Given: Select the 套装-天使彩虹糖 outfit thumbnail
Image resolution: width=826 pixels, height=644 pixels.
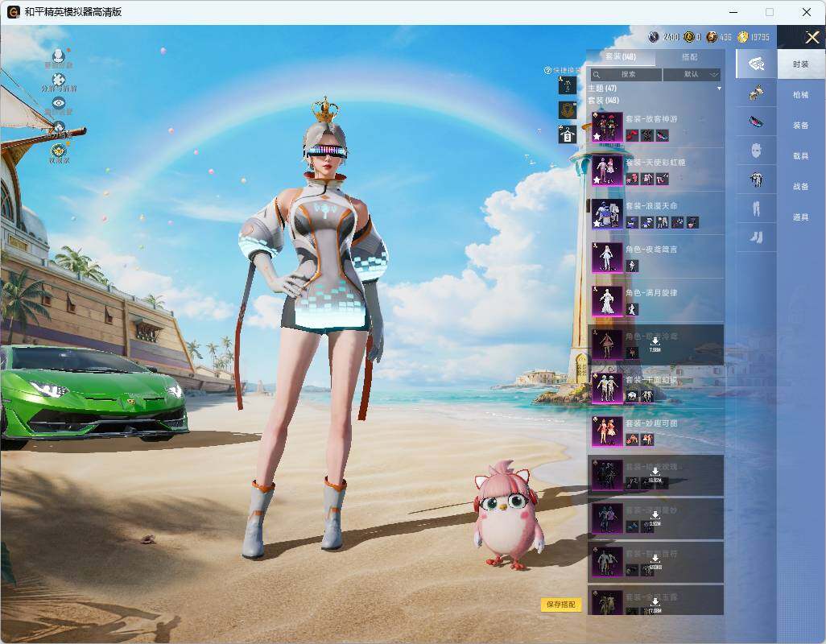Looking at the screenshot, I should pyautogui.click(x=607, y=170).
